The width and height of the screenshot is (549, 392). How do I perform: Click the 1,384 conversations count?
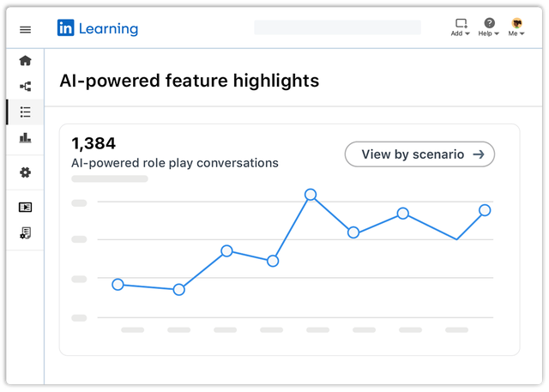pos(94,143)
